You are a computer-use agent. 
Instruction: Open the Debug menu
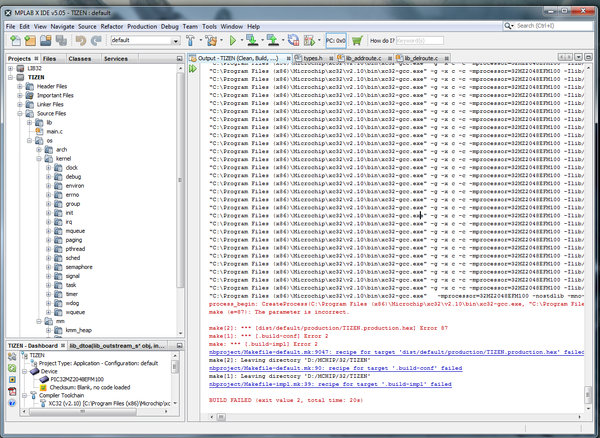coord(170,26)
